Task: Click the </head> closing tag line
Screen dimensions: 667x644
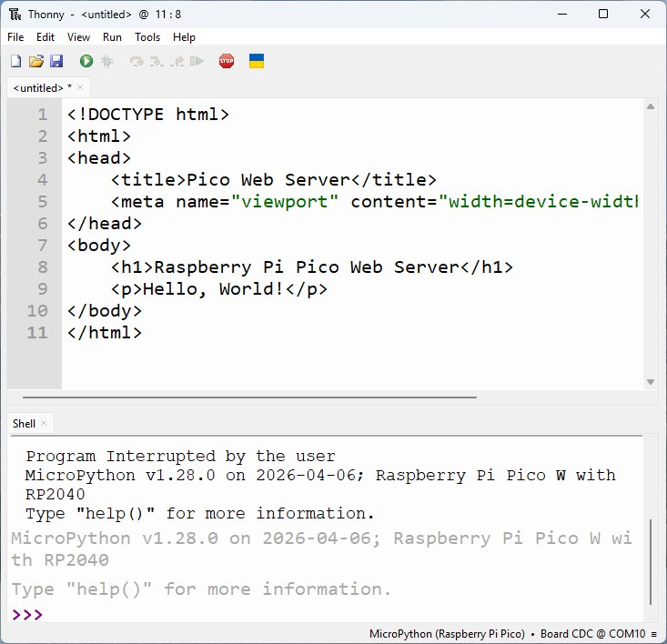Action: coord(105,224)
